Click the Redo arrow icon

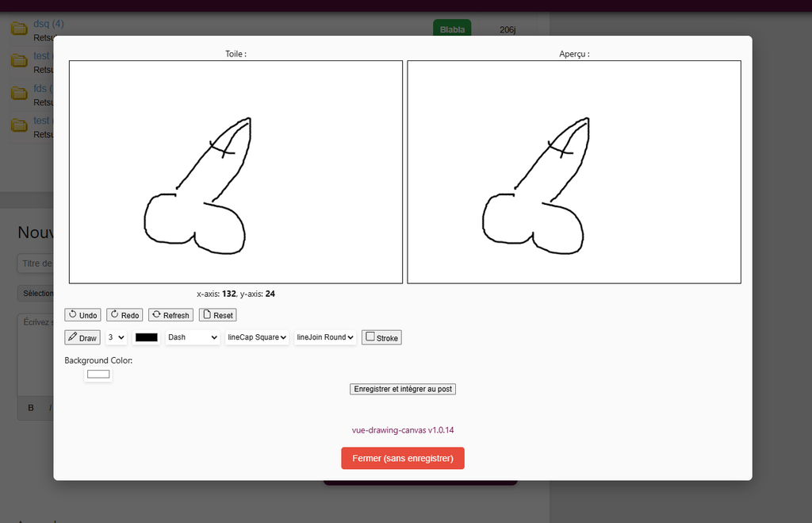(x=115, y=315)
